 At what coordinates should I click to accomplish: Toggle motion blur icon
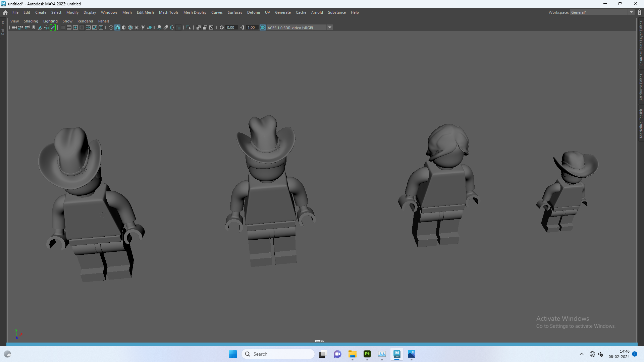click(x=166, y=27)
